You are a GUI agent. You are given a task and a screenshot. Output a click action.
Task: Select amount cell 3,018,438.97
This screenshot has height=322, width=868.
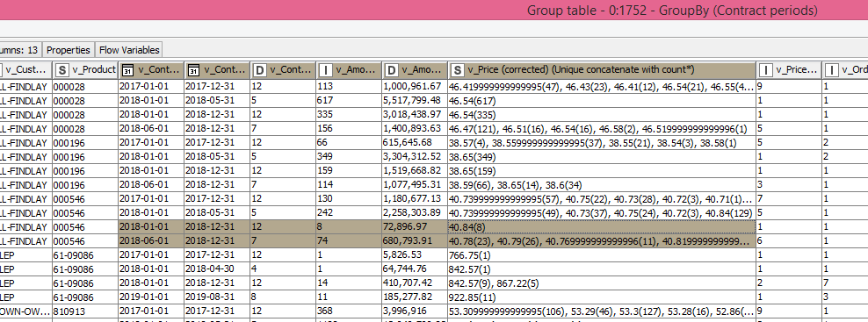(x=415, y=115)
